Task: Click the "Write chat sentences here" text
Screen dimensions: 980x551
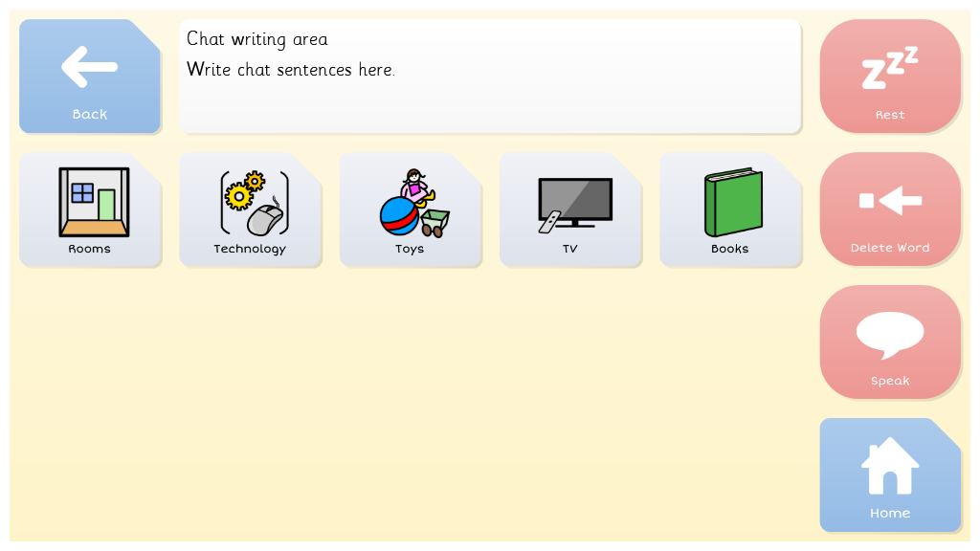Action: point(290,70)
